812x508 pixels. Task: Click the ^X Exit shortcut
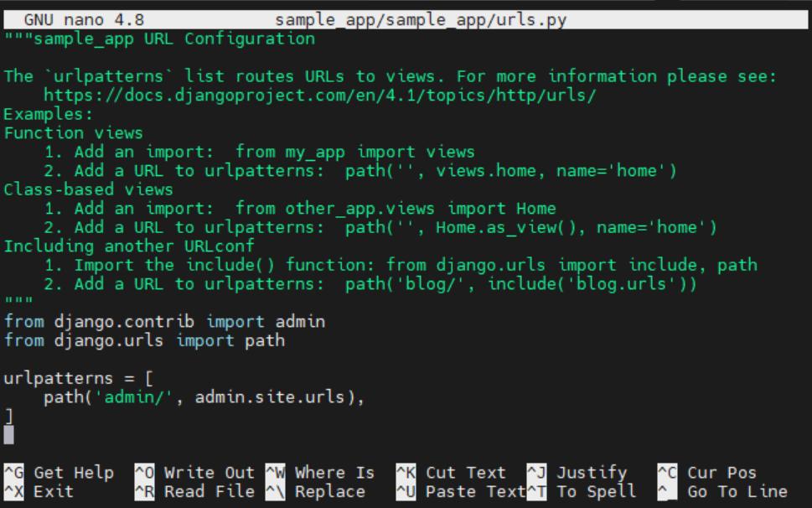[x=39, y=491]
